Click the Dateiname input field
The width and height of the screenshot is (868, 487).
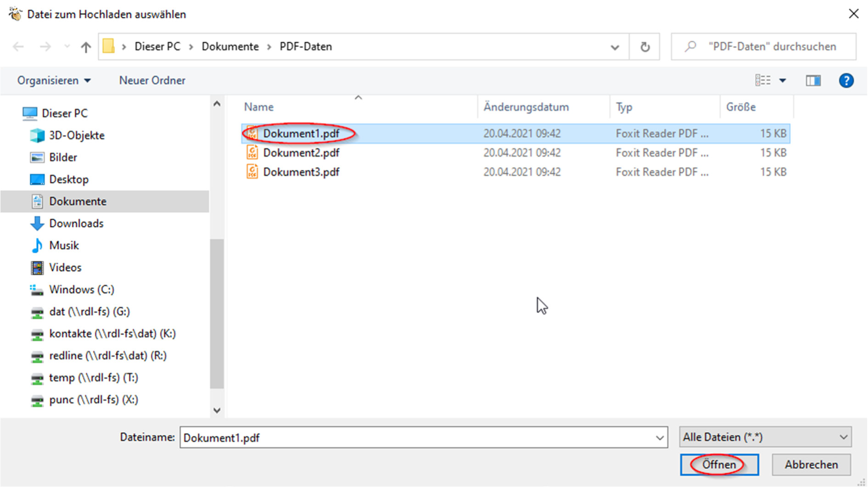(418, 438)
